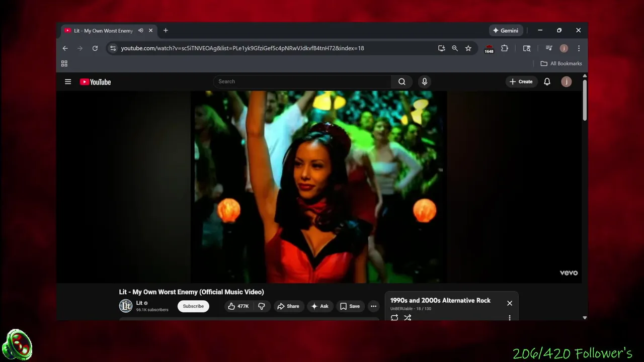644x362 pixels.
Task: Open the split-view icon next to Extensions
Action: pos(527,48)
